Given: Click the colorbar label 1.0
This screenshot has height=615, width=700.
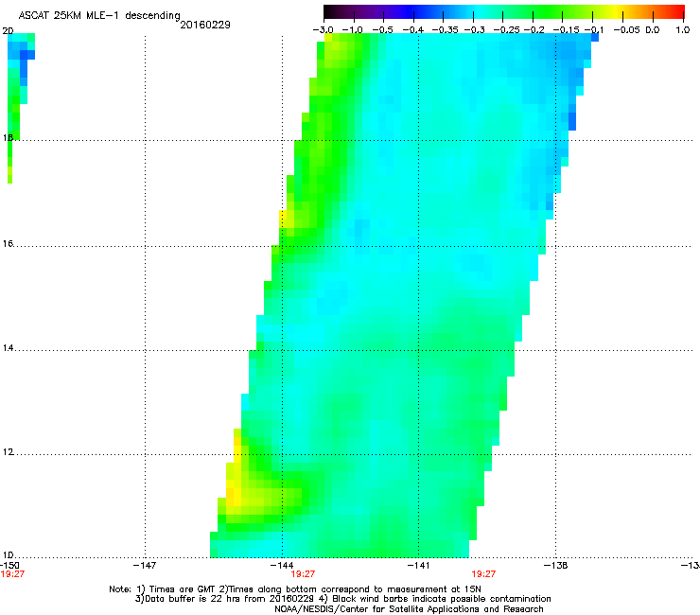Looking at the screenshot, I should click(683, 30).
